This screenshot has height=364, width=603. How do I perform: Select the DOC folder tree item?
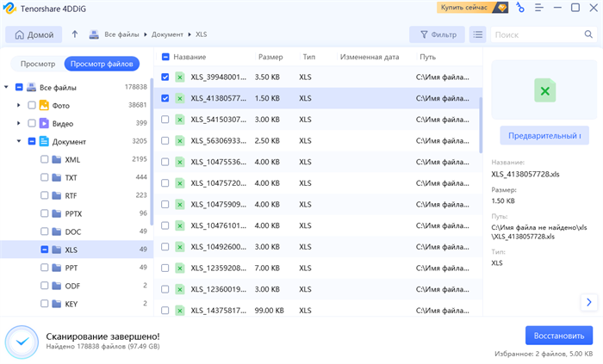77,231
